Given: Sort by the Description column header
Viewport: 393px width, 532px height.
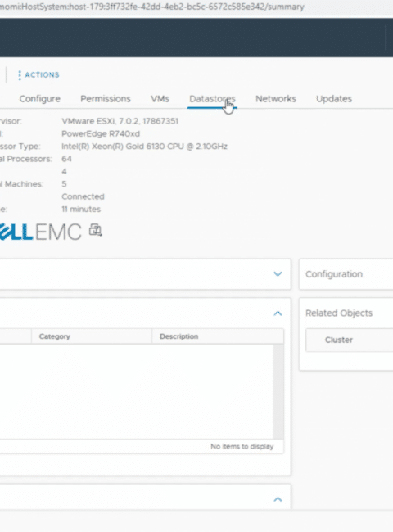Looking at the screenshot, I should pyautogui.click(x=218, y=336).
